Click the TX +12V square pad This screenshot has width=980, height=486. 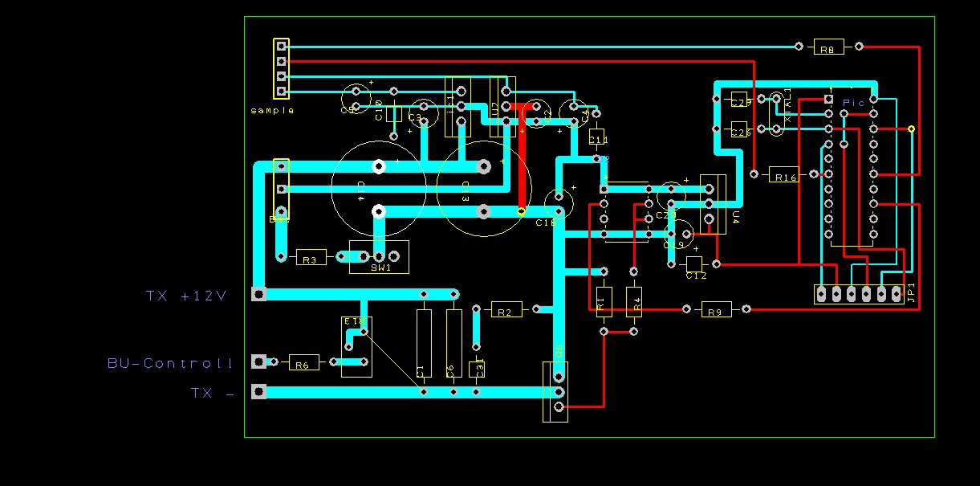258,294
